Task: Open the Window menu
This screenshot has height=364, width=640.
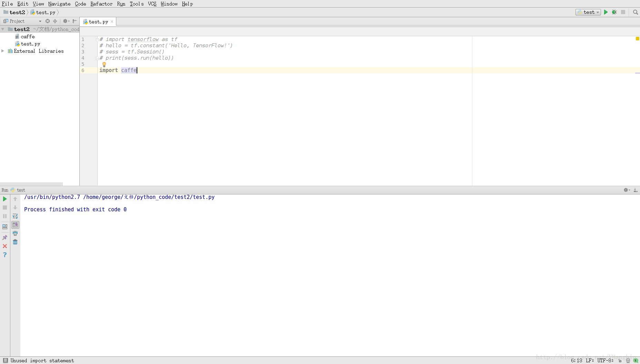Action: tap(169, 4)
